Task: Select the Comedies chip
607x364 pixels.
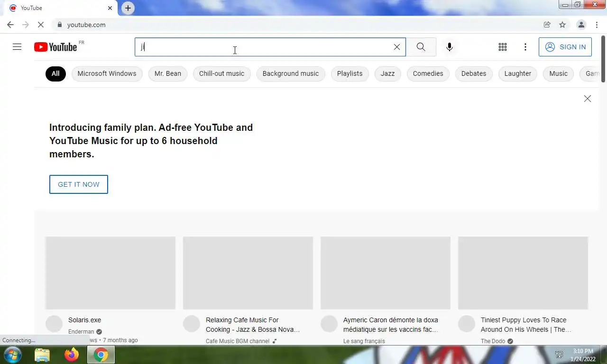Action: coord(428,73)
